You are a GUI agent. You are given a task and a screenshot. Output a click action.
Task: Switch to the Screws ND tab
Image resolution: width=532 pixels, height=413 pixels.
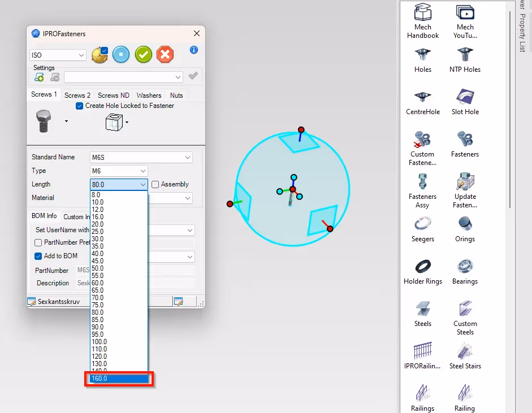pyautogui.click(x=113, y=95)
